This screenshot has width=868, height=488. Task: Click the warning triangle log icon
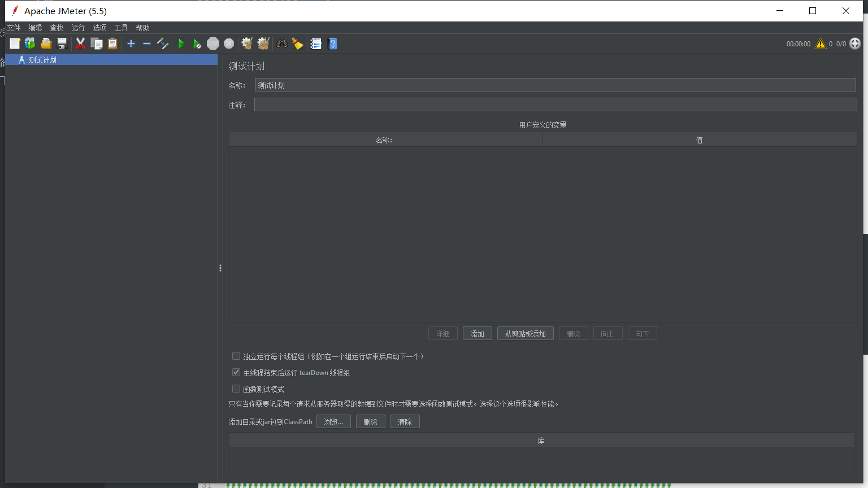(821, 43)
